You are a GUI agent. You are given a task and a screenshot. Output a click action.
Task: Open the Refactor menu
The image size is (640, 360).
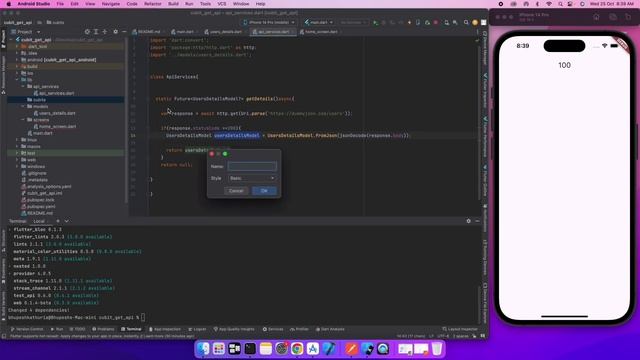click(153, 4)
